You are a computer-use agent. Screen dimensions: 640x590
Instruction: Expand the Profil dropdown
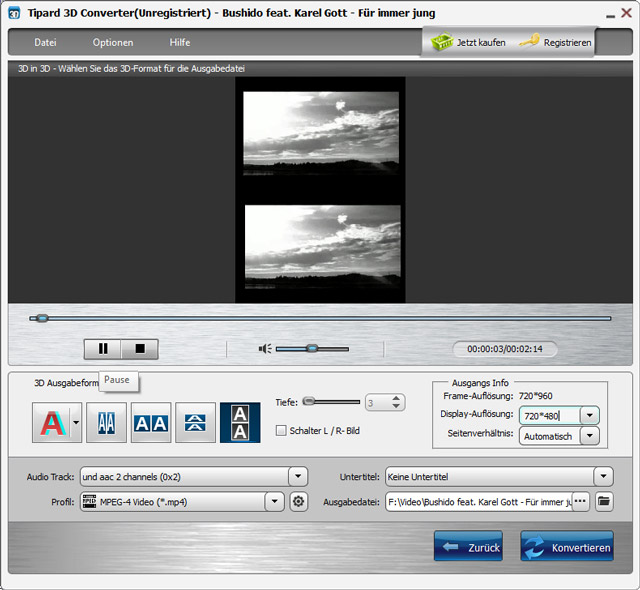tap(274, 501)
